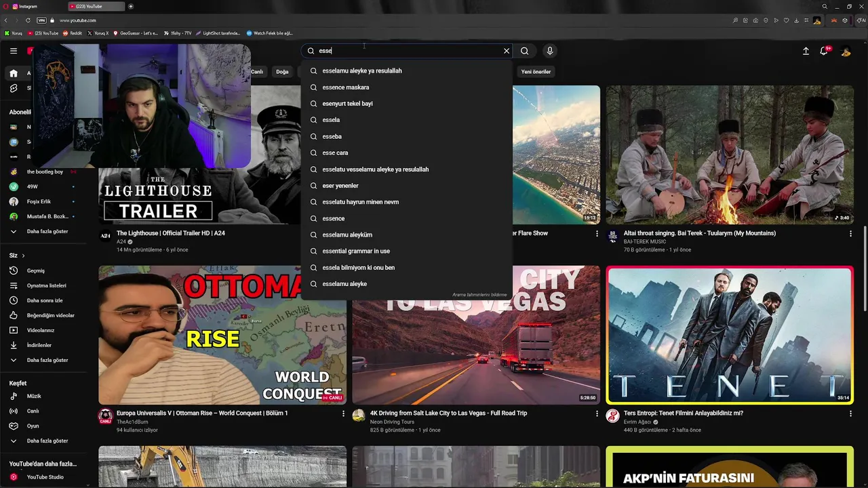Click the magnifier search submit button

pyautogui.click(x=524, y=51)
